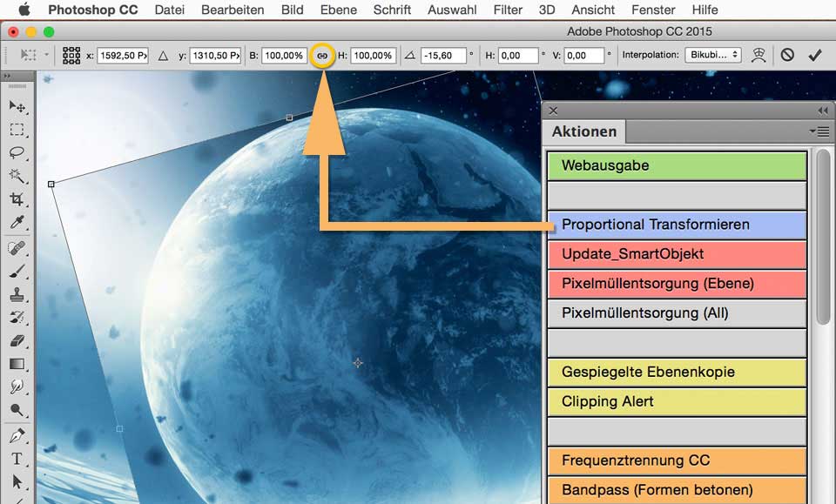The image size is (836, 504).
Task: Run the Webausgabe action
Action: click(677, 165)
